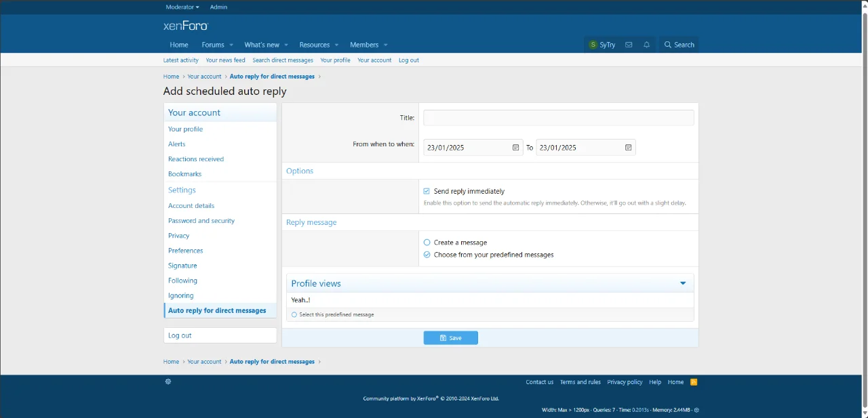
Task: Open the calendar picker for the From date
Action: 515,147
